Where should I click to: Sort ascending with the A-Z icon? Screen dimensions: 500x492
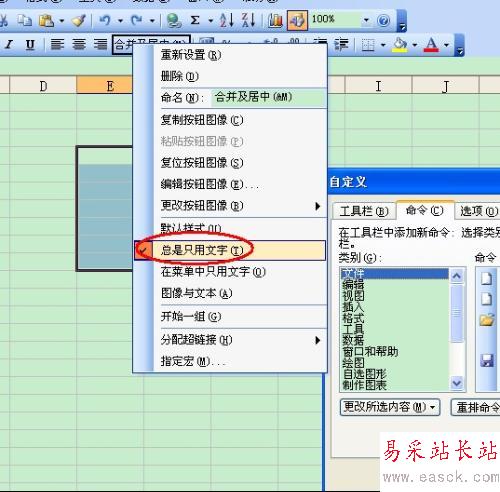click(x=227, y=21)
